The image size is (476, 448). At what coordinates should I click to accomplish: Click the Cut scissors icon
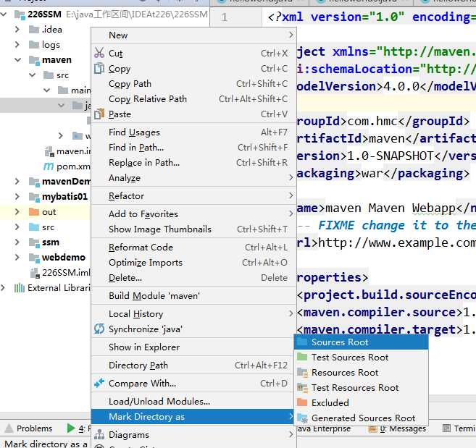99,53
